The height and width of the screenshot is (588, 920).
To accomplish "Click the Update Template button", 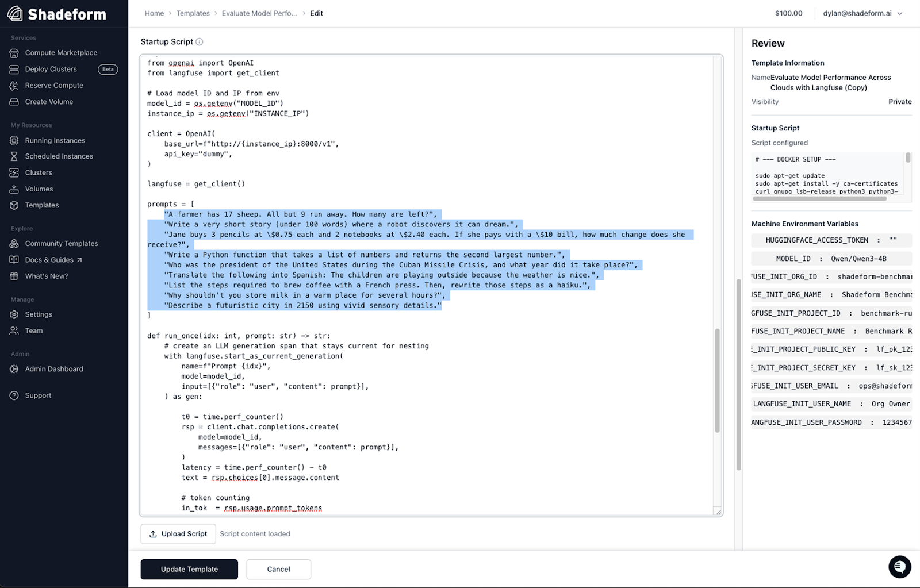I will (189, 569).
